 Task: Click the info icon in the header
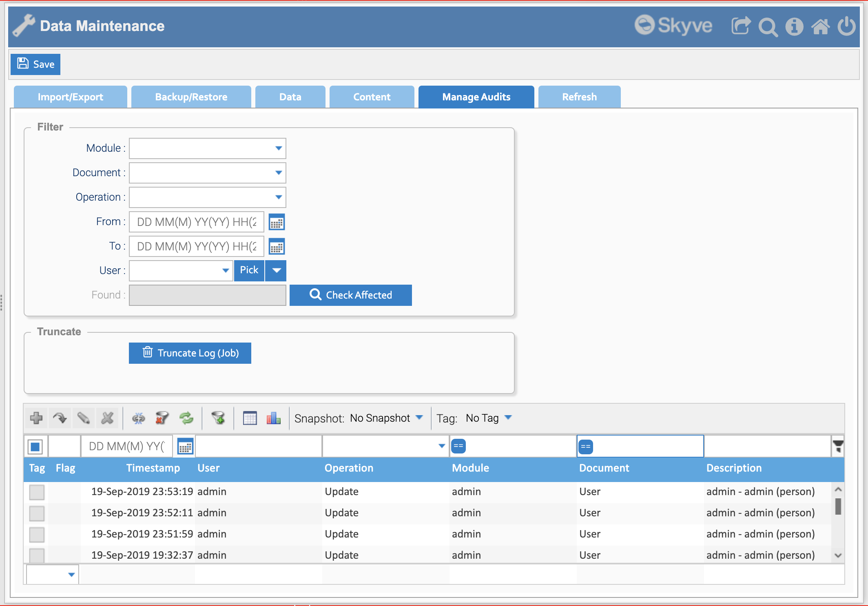click(x=794, y=27)
